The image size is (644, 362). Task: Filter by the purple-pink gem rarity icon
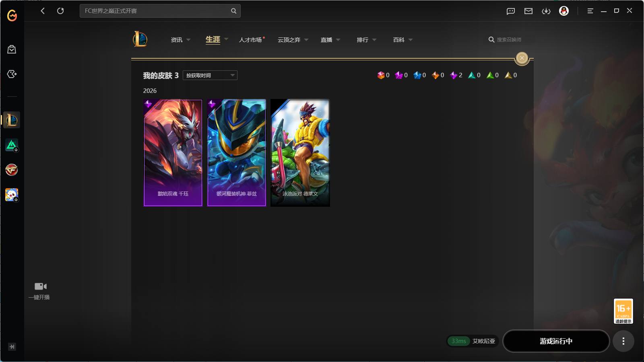399,75
